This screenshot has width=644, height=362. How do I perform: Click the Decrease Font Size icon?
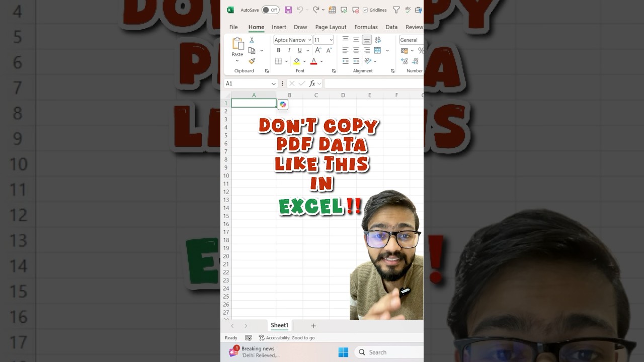(329, 50)
